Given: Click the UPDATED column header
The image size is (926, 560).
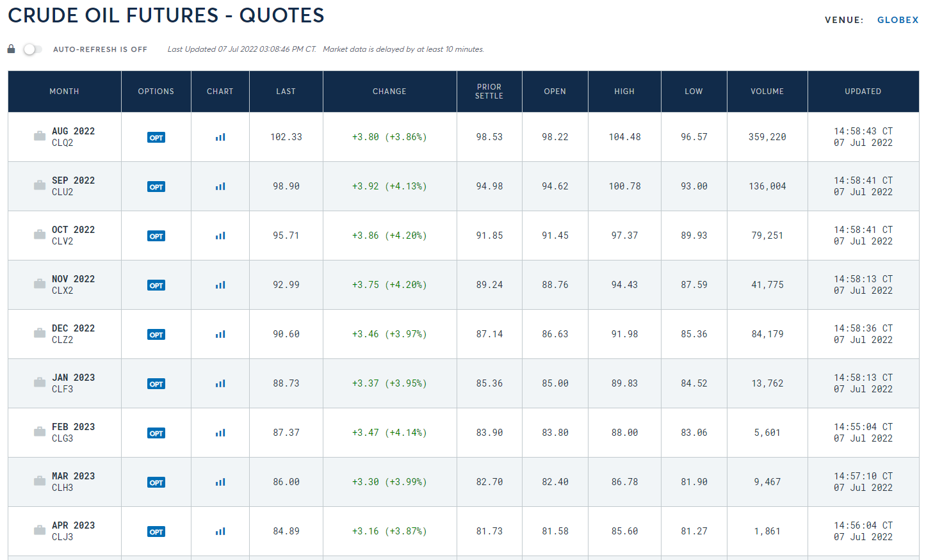Looking at the screenshot, I should tap(863, 92).
